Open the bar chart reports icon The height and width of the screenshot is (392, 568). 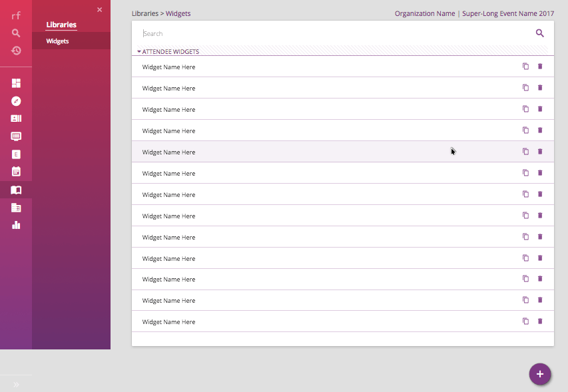16,225
